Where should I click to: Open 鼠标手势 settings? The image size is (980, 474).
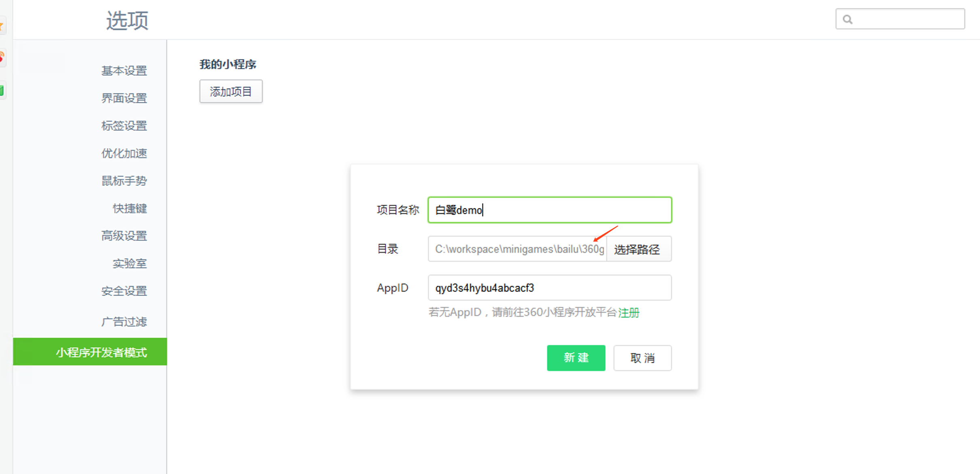(124, 181)
